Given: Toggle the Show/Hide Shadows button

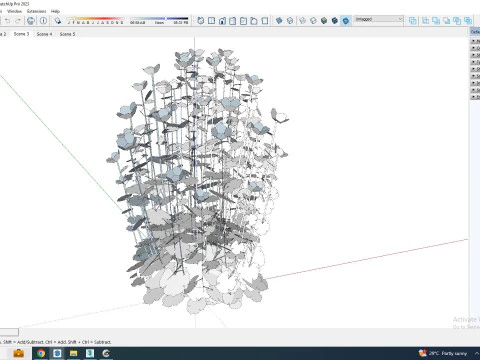Looking at the screenshot, I should pyautogui.click(x=58, y=21).
